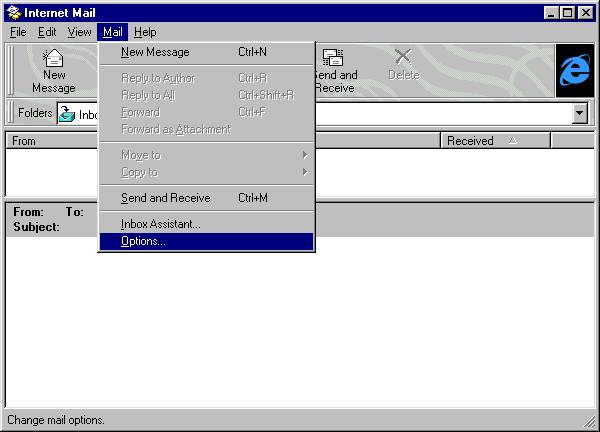Image resolution: width=600 pixels, height=432 pixels.
Task: Sort by the From column header
Action: tap(52, 141)
